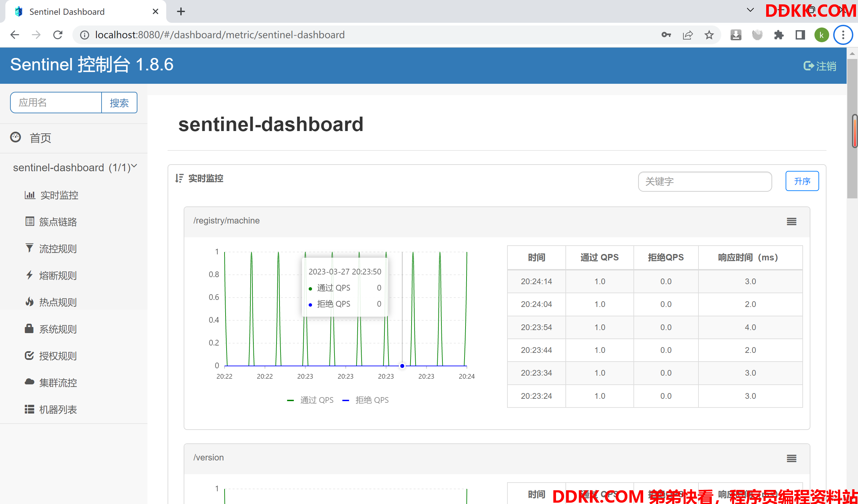Click the lock icon beside 系统规则

coord(29,328)
